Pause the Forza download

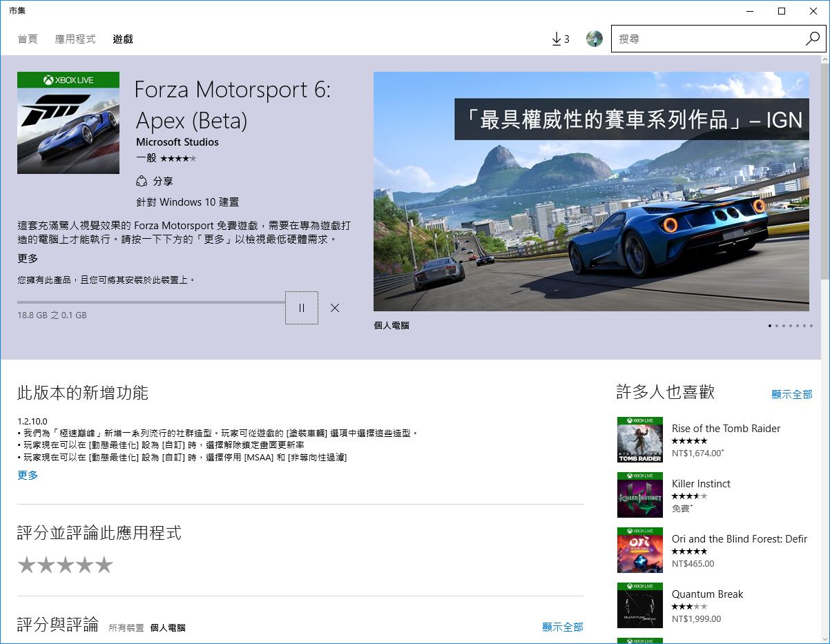tap(302, 308)
